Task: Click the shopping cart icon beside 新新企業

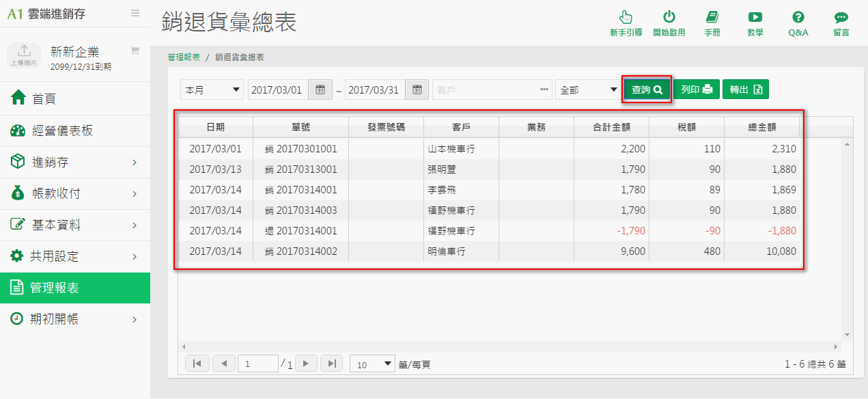Action: click(x=135, y=51)
